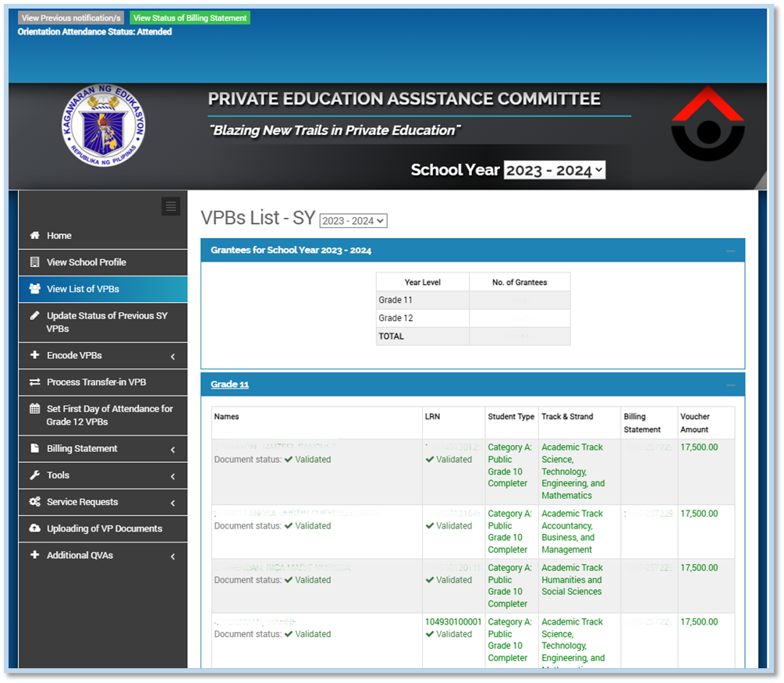Click Orientation Attendance Status: Attended text
This screenshot has height=683, width=784.
[94, 31]
